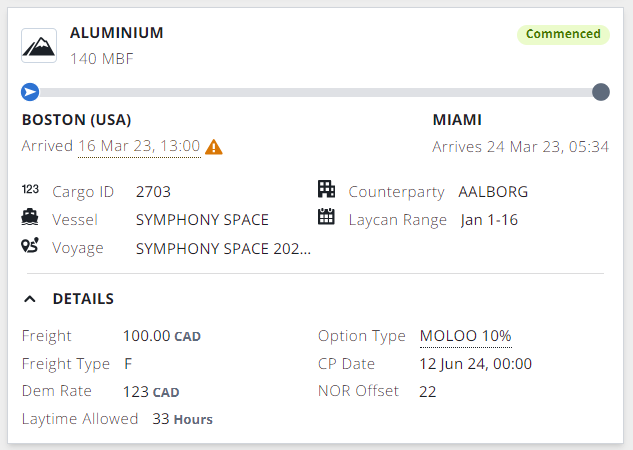This screenshot has height=450, width=633.
Task: Click the Voyage route icon
Action: [30, 246]
